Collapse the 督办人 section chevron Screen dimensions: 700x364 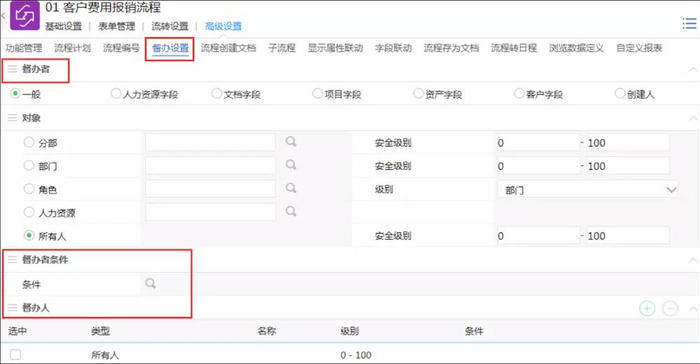[x=692, y=308]
